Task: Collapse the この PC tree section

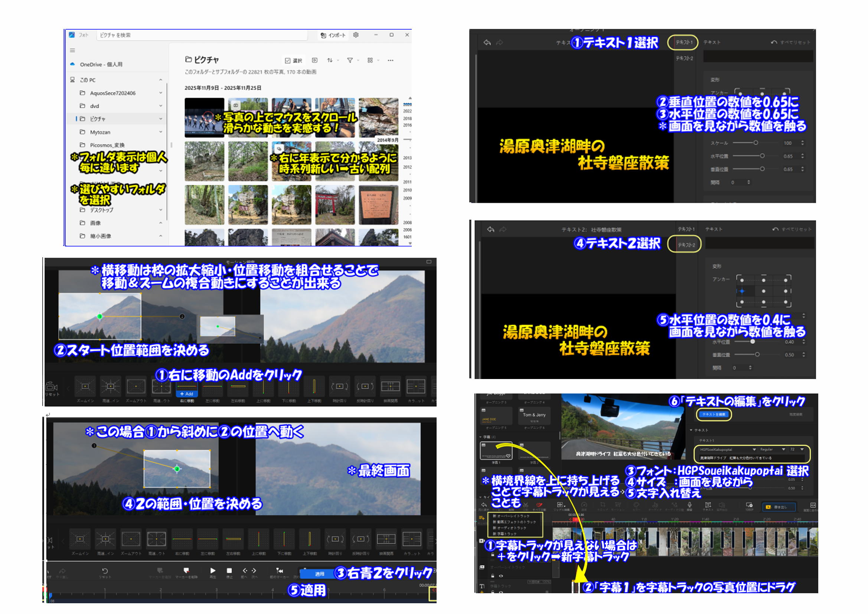Action: coord(161,80)
